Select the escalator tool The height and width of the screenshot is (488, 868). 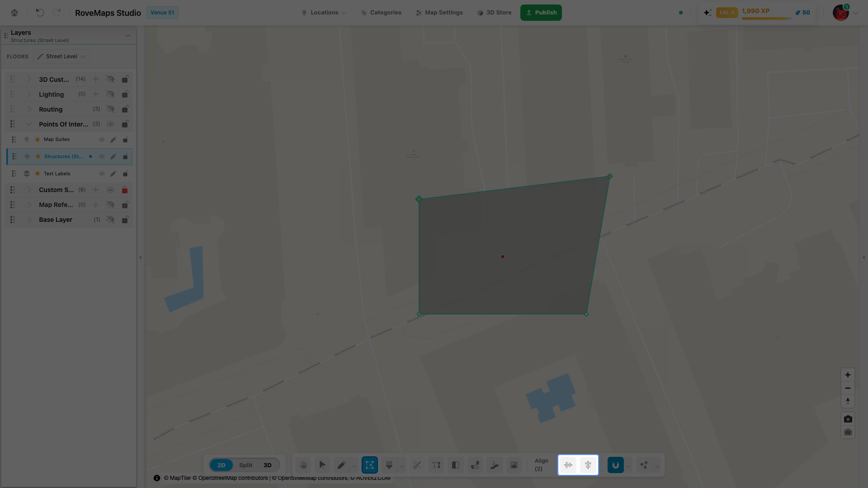pos(495,465)
